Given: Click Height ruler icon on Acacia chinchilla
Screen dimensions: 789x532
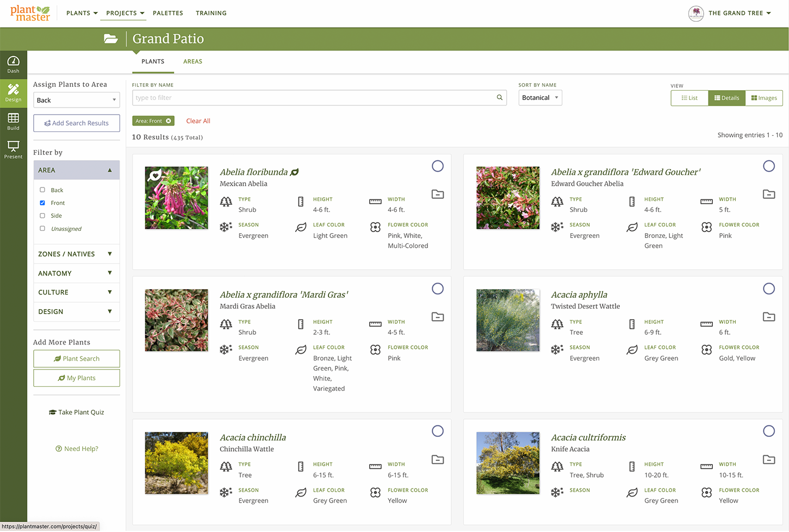Looking at the screenshot, I should [301, 467].
